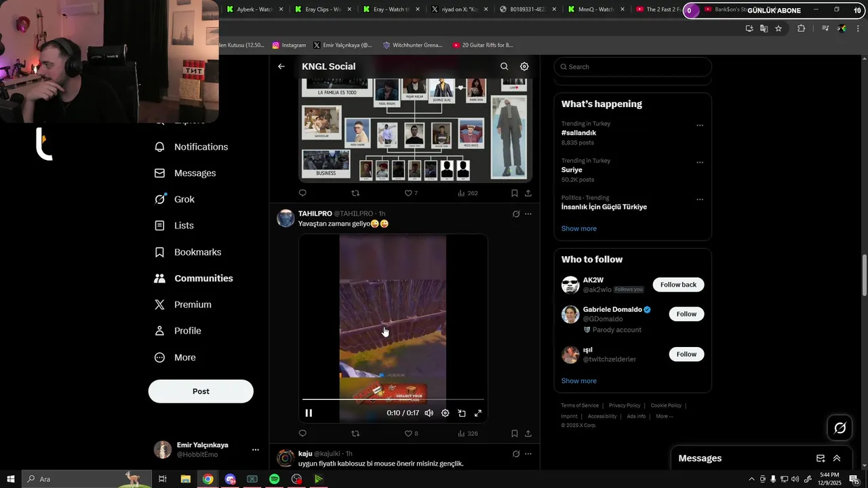Screen dimensions: 868x488
Task: Click the Search input field
Action: point(633,66)
